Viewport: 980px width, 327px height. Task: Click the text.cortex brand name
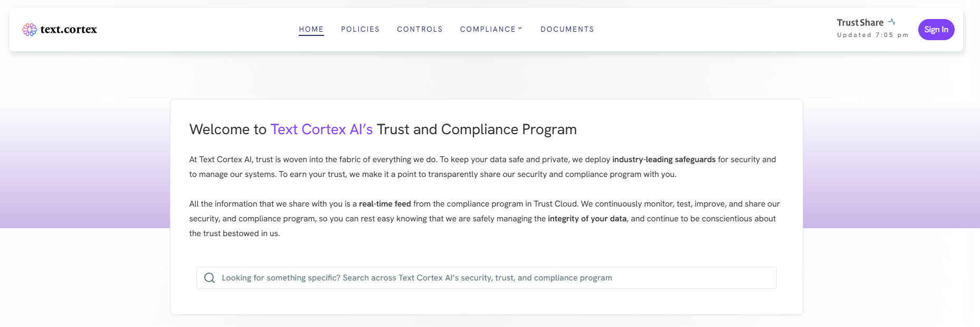69,30
